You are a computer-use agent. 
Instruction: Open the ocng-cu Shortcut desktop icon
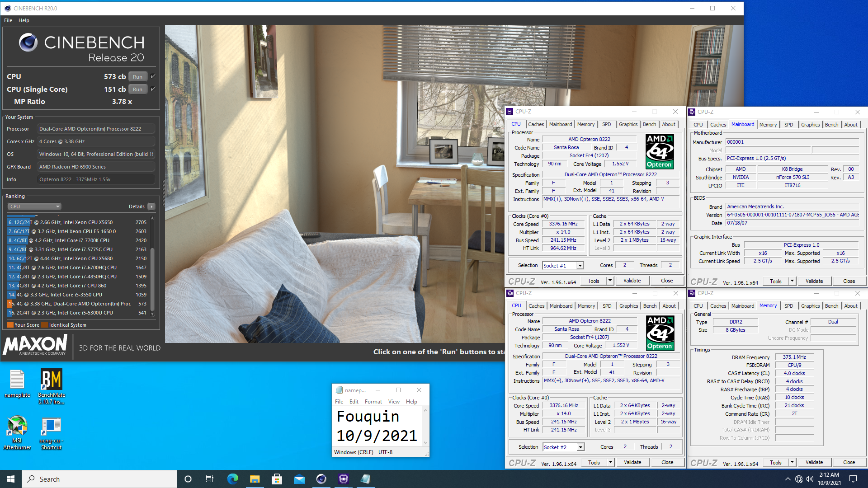click(51, 432)
